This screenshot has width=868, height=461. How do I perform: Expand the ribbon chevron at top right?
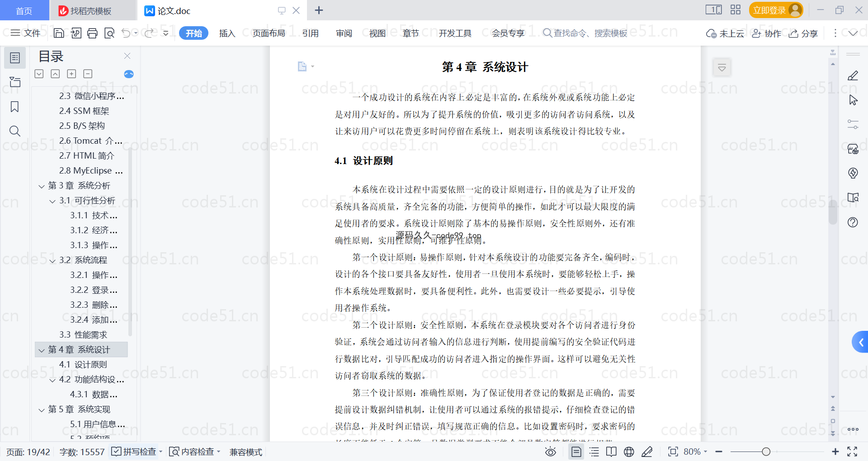point(853,33)
